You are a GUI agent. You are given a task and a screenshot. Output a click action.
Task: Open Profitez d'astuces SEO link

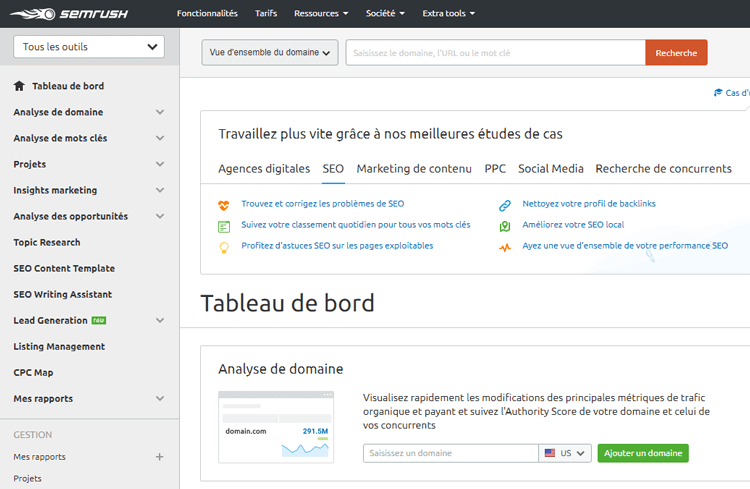click(337, 246)
